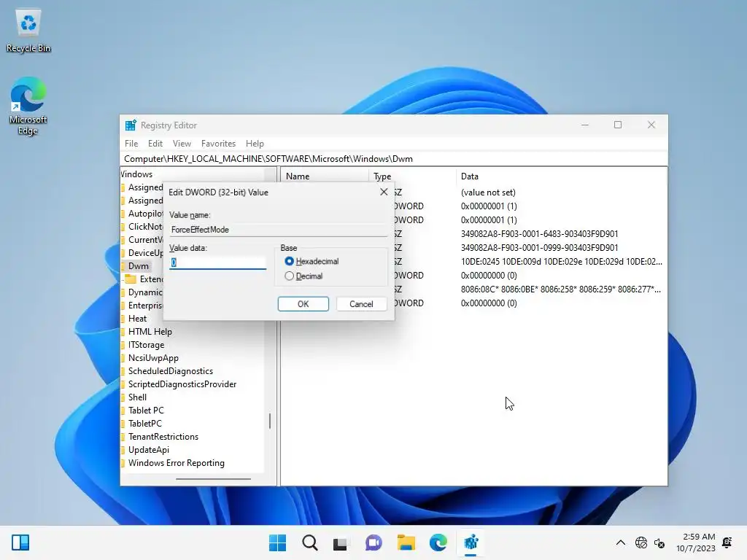Select the Dwm key in tree

click(138, 266)
